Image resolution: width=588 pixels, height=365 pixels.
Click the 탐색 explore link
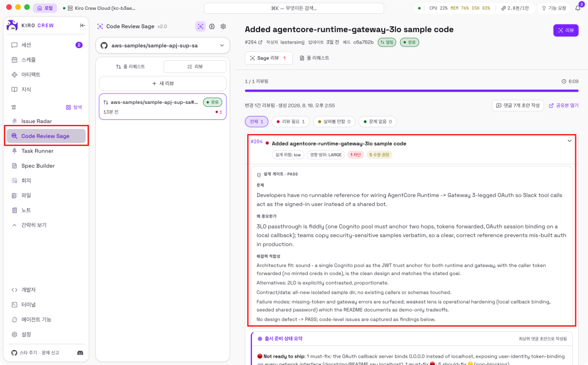pos(74,107)
